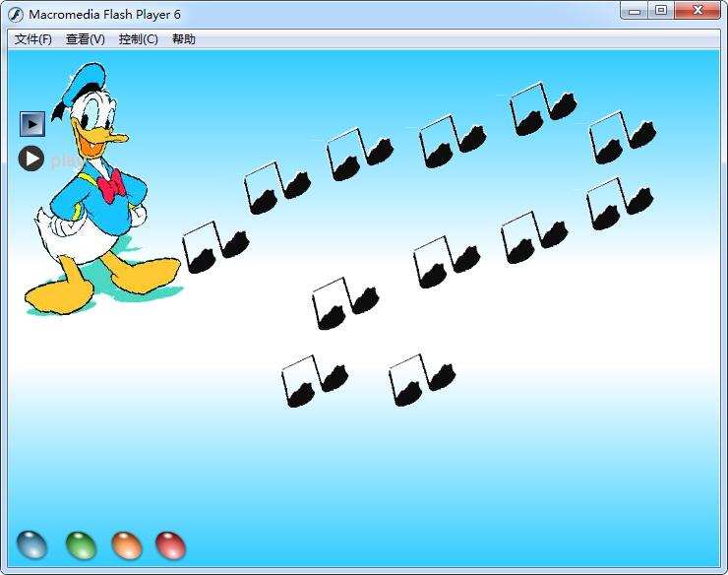
Task: Click the orange glossy oval button
Action: (x=127, y=545)
